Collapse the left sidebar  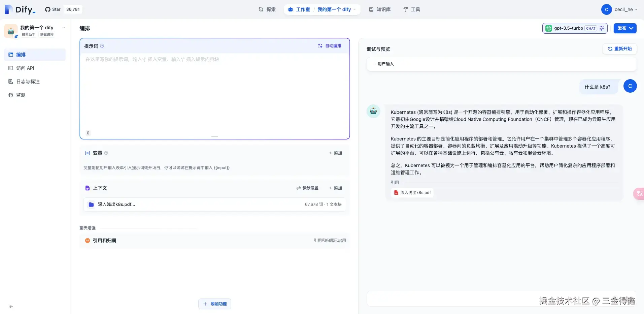pyautogui.click(x=11, y=307)
